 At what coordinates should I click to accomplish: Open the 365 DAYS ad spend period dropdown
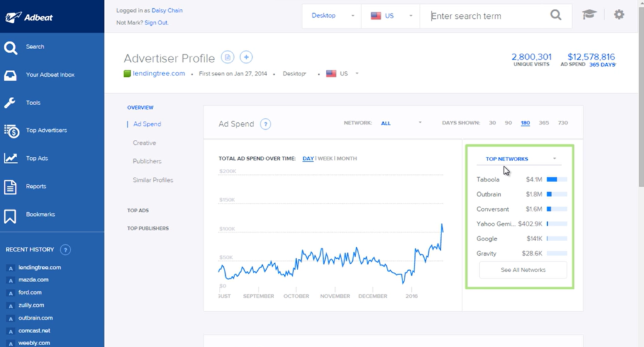(602, 64)
